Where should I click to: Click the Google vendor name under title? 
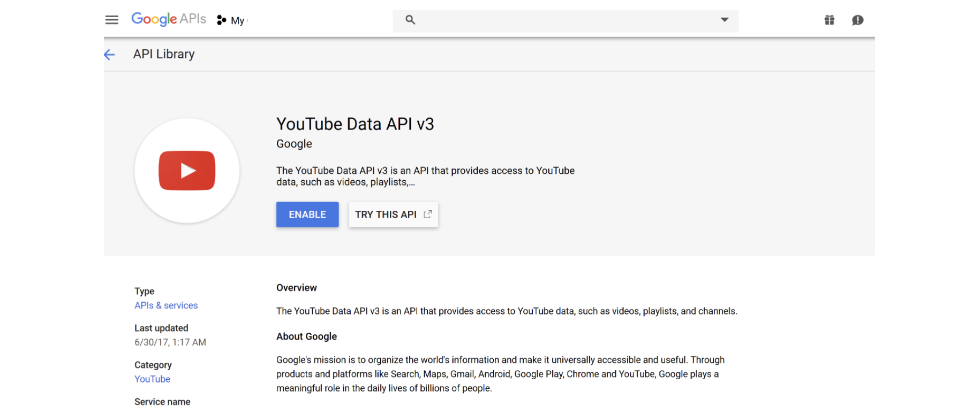tap(294, 144)
